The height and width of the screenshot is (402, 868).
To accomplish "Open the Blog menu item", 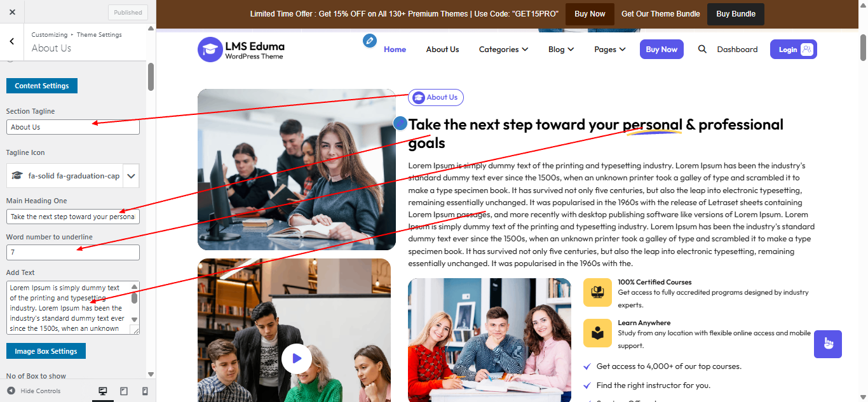I will 560,49.
